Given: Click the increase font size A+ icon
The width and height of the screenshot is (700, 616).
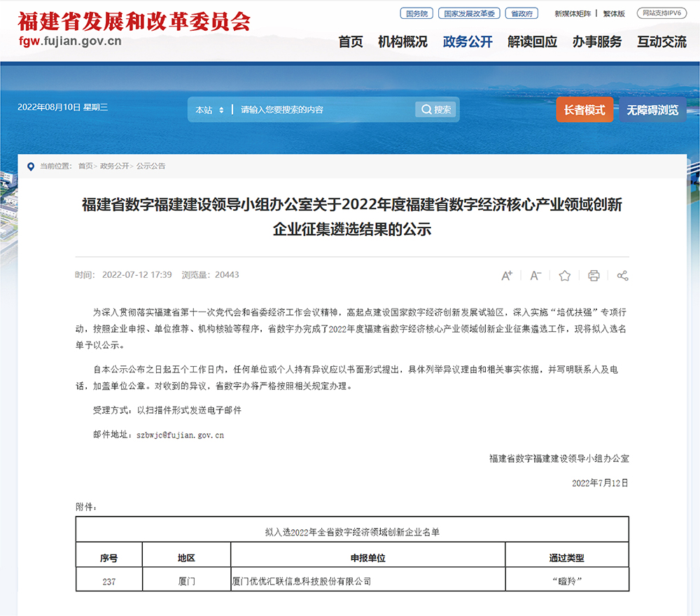Looking at the screenshot, I should pos(507,275).
